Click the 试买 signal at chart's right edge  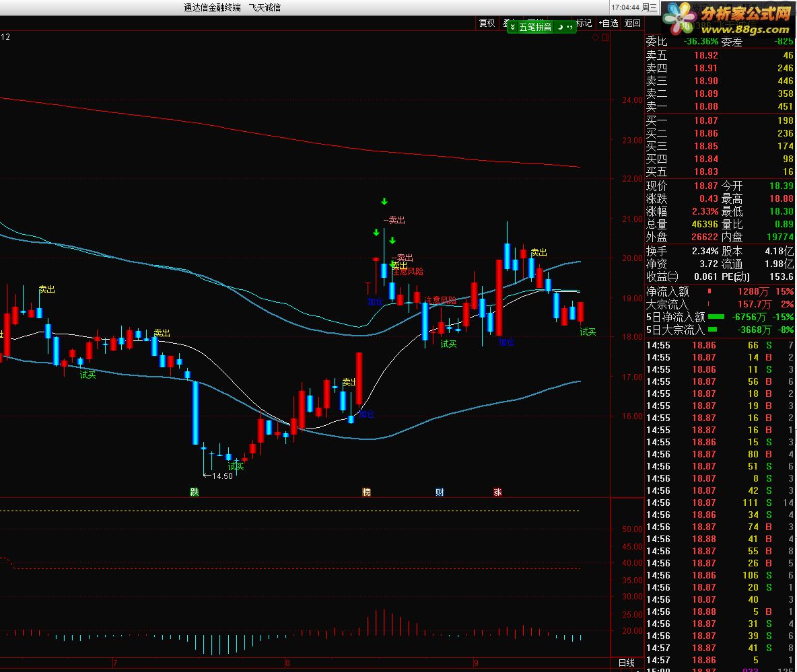click(x=588, y=332)
